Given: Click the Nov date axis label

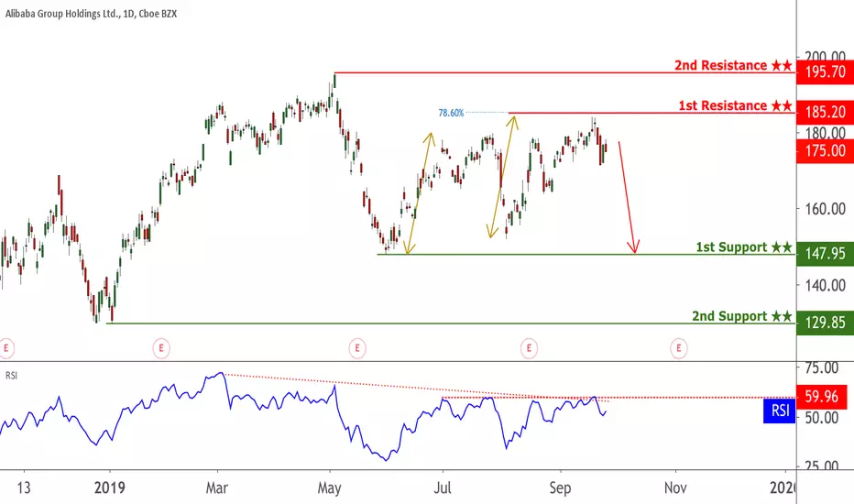Looking at the screenshot, I should (x=675, y=488).
